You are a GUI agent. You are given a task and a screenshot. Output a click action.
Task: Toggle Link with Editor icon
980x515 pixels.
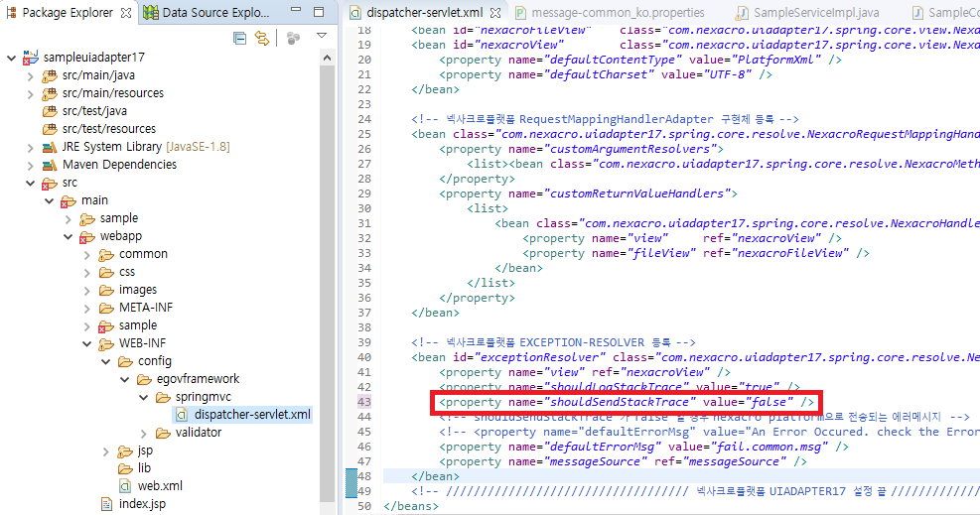click(x=262, y=38)
